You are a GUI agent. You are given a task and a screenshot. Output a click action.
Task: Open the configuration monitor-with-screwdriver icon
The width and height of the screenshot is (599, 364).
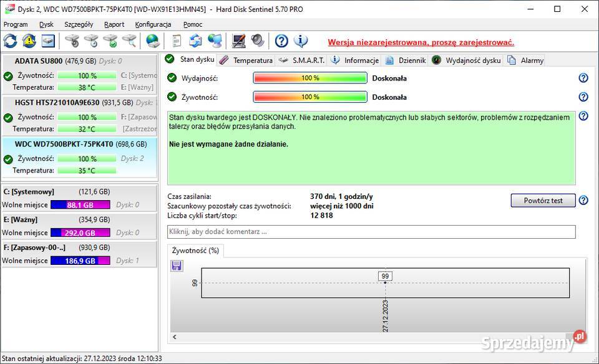(238, 41)
